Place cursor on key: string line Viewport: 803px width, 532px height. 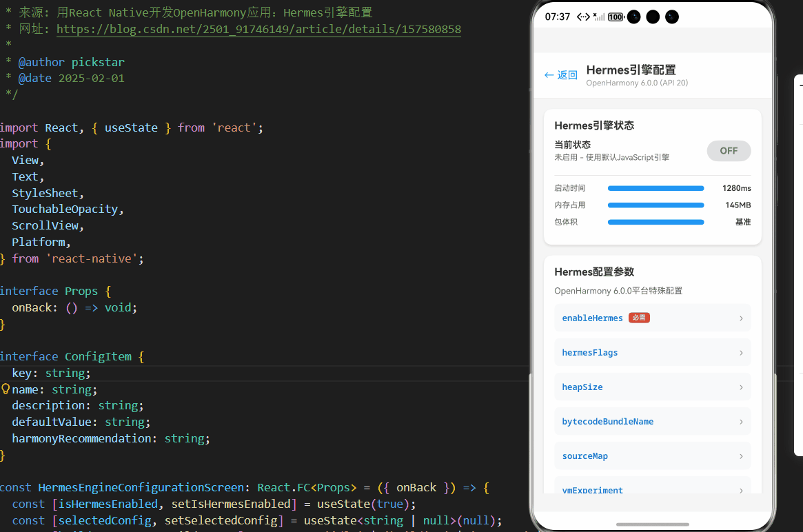click(x=51, y=373)
